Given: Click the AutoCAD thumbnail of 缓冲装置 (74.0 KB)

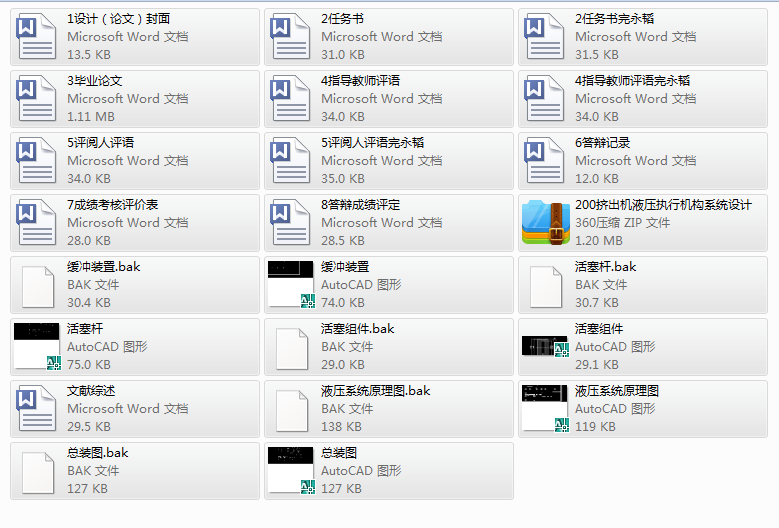Looking at the screenshot, I should click(291, 285).
